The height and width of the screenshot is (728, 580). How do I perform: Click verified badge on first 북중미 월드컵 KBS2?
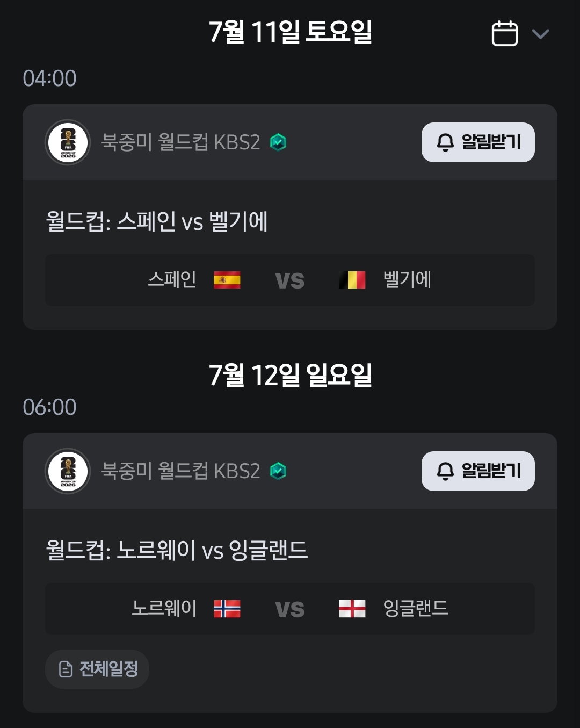tap(278, 142)
